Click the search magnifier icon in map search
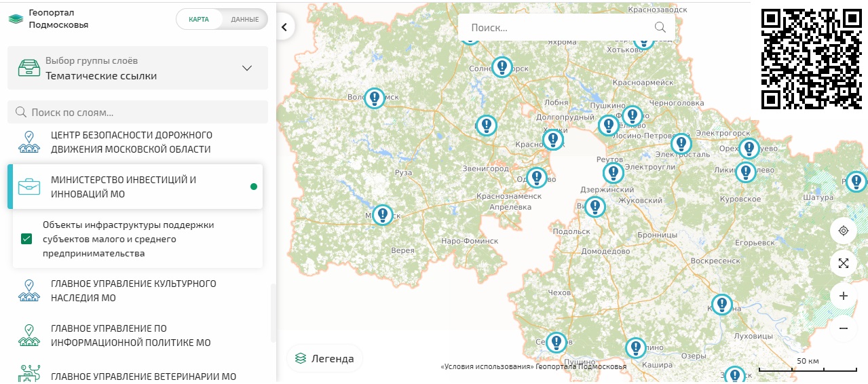Image resolution: width=868 pixels, height=384 pixels. coord(660,27)
